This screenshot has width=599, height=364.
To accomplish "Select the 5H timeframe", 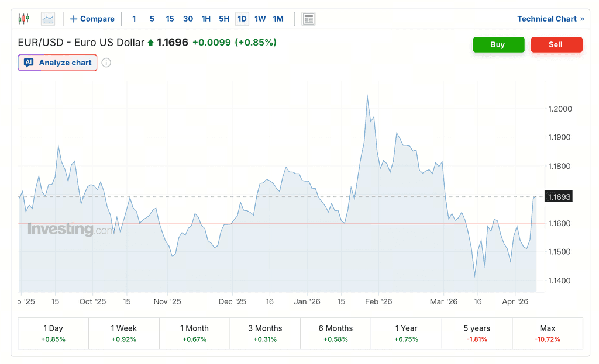I will [224, 18].
